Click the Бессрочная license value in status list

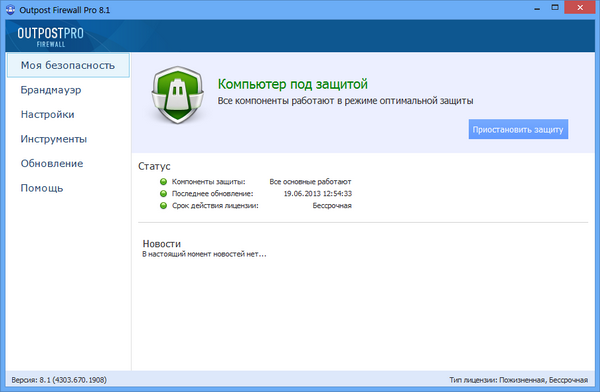(x=332, y=206)
